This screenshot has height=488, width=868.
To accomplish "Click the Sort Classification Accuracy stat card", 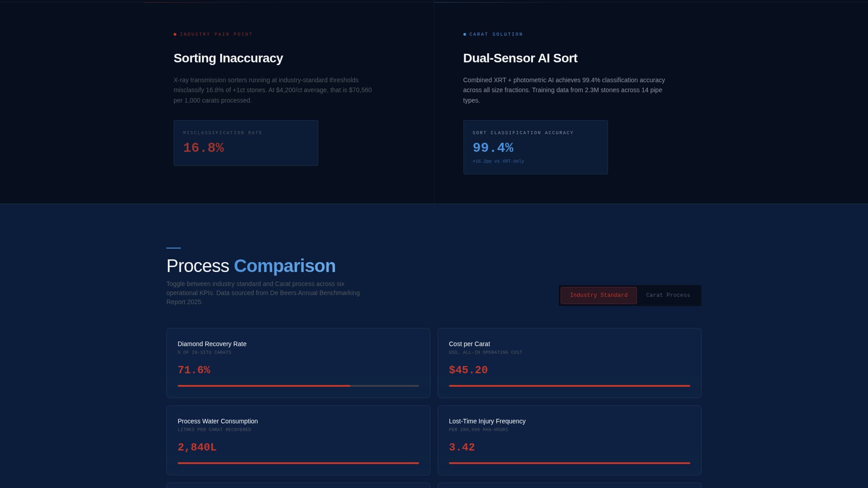I will pyautogui.click(x=535, y=147).
